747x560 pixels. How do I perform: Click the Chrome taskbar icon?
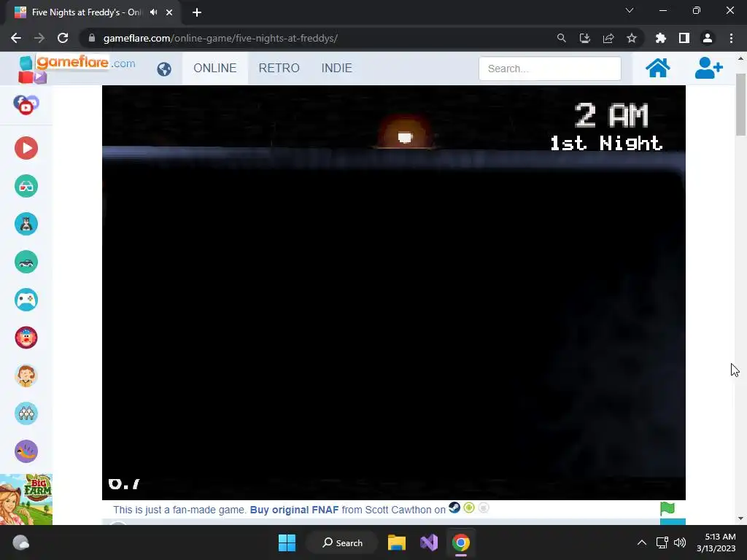click(x=461, y=542)
